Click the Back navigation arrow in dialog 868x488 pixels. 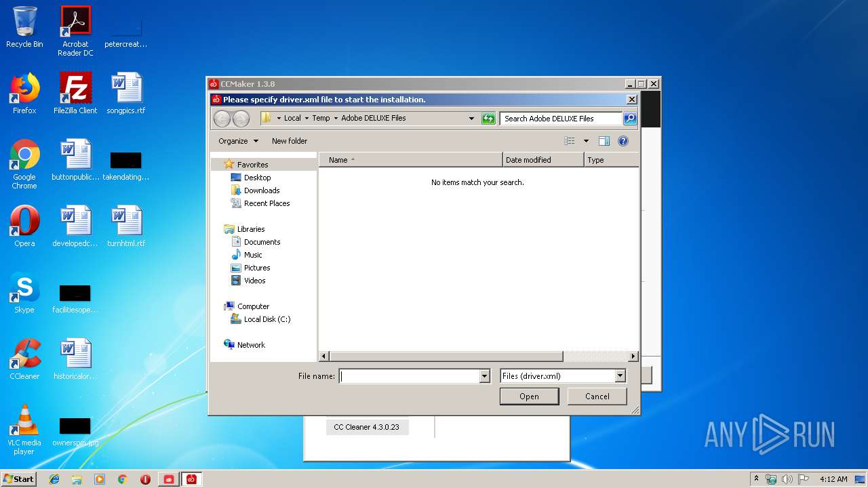(222, 119)
